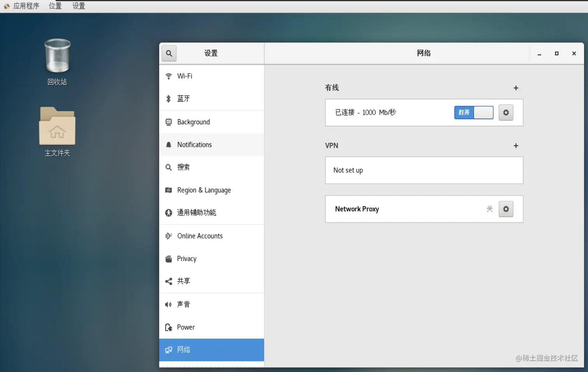588x372 pixels.
Task: Click the Bluetooth icon in sidebar
Action: pos(168,99)
